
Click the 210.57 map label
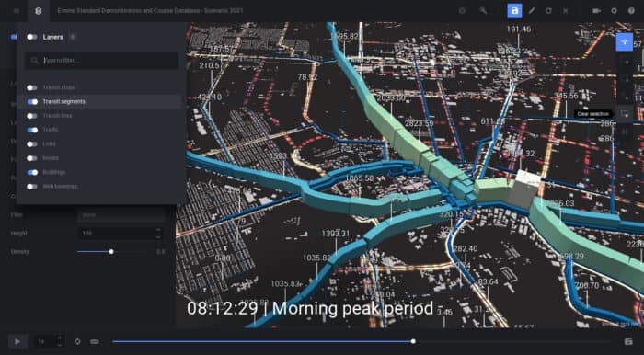pos(211,65)
